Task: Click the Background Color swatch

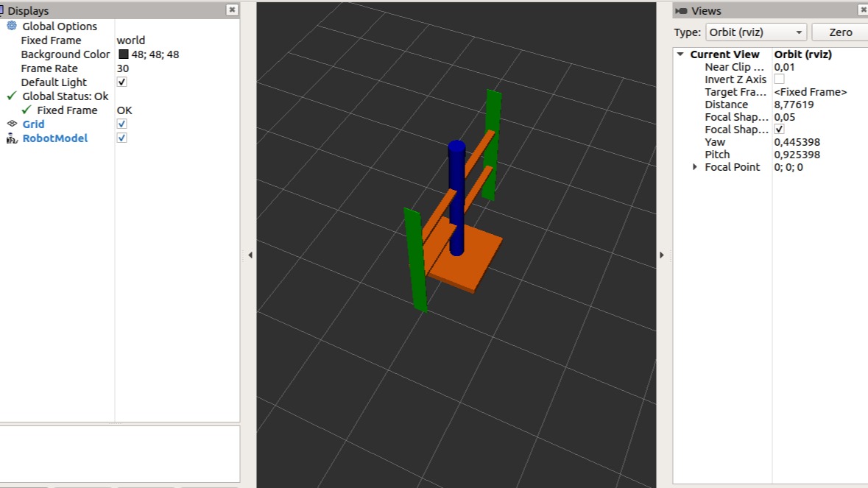Action: (124, 54)
